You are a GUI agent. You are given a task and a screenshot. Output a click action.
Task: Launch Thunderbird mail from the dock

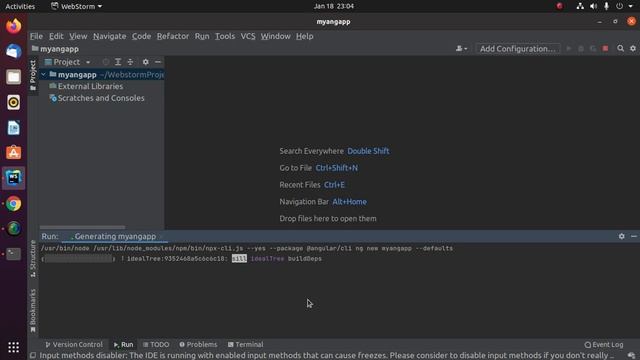(13, 51)
